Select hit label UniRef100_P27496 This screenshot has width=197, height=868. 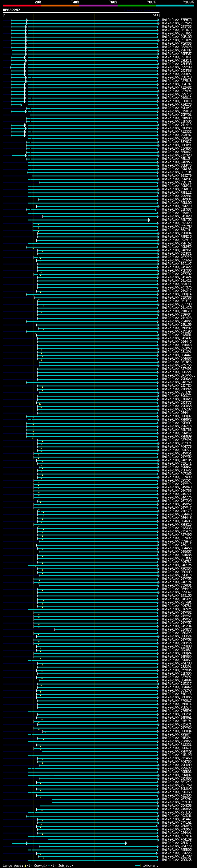(x=177, y=440)
